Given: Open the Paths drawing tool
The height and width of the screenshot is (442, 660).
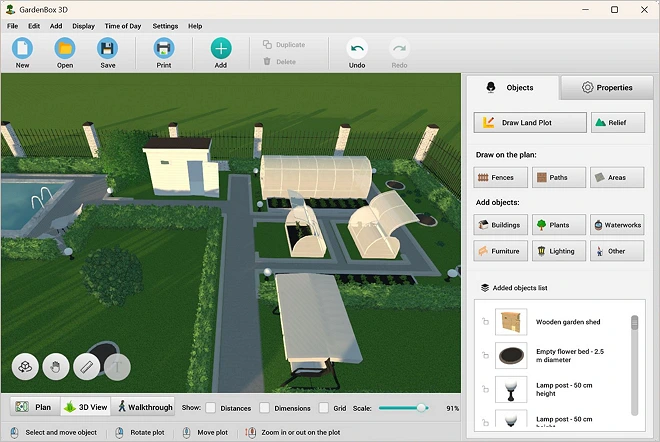Looking at the screenshot, I should (x=559, y=177).
